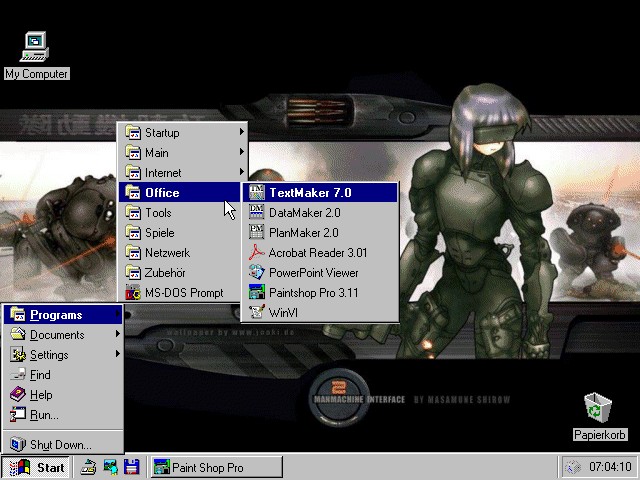The height and width of the screenshot is (480, 640).
Task: Click the WinVI icon
Action: (x=256, y=312)
